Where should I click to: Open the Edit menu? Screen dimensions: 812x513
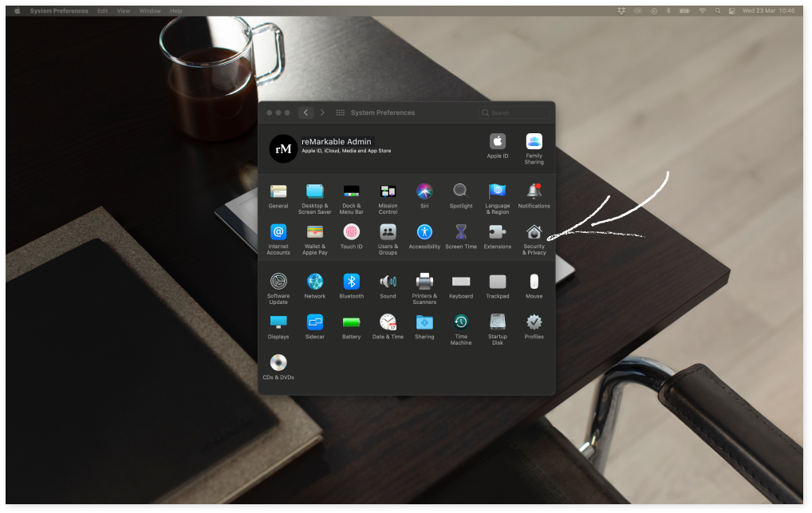[x=103, y=11]
